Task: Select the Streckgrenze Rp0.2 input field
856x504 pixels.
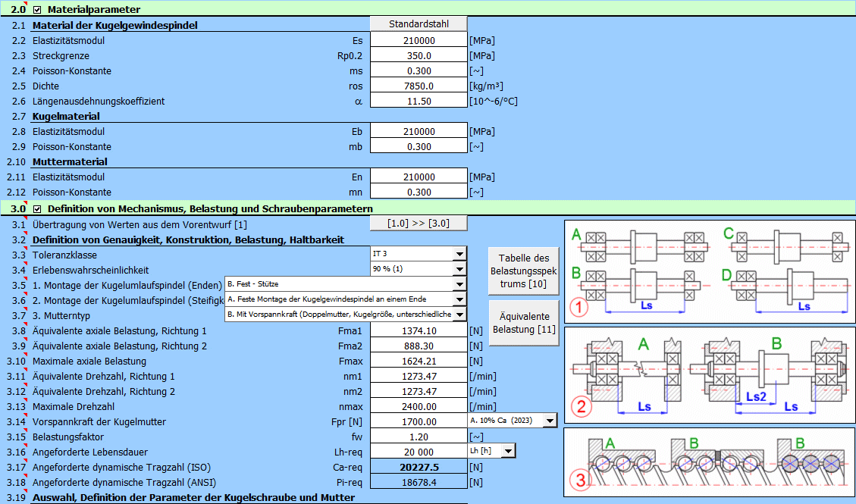Action: pos(419,56)
